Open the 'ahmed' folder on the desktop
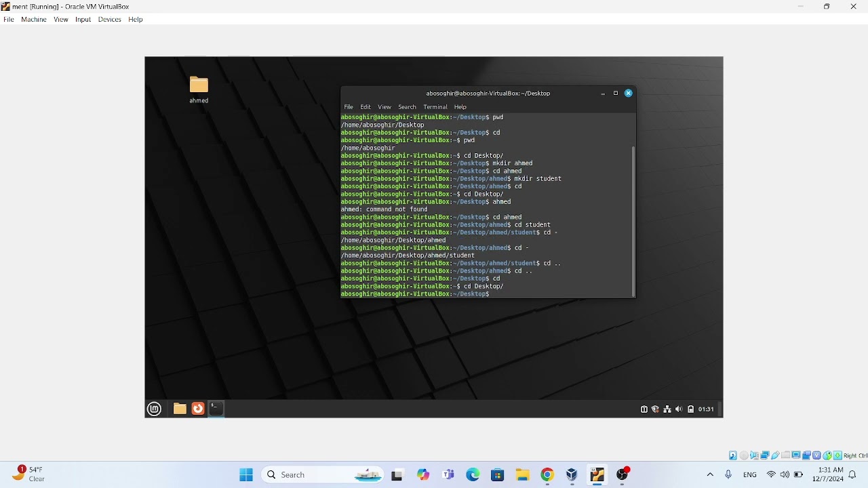Image resolution: width=868 pixels, height=488 pixels. coord(199,89)
